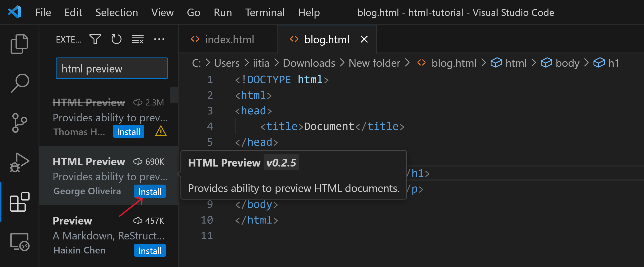Open the Search view in activity bar
This screenshot has height=267, width=644.
20,83
